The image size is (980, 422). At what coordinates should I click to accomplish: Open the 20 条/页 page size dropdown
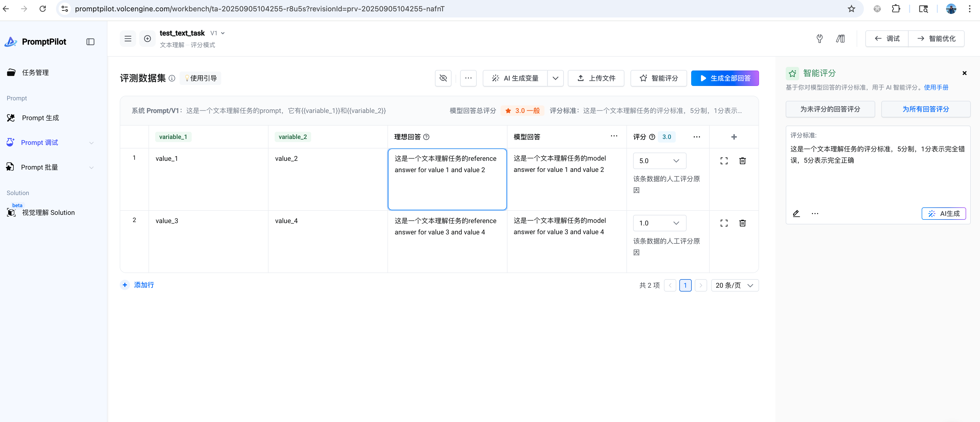click(x=734, y=285)
